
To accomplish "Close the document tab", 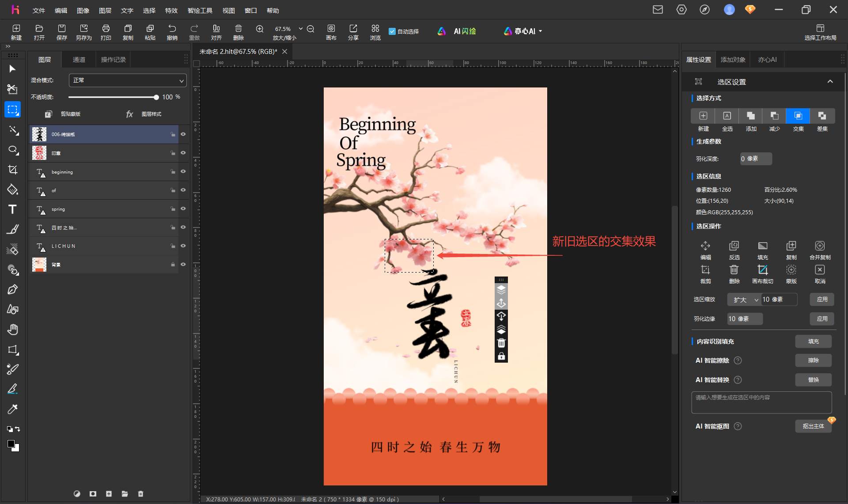I will point(285,52).
